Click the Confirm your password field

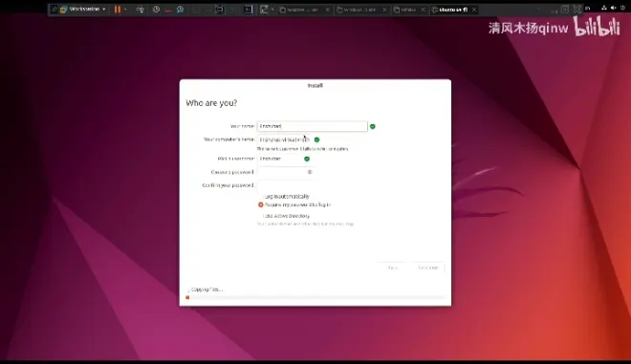click(x=285, y=185)
